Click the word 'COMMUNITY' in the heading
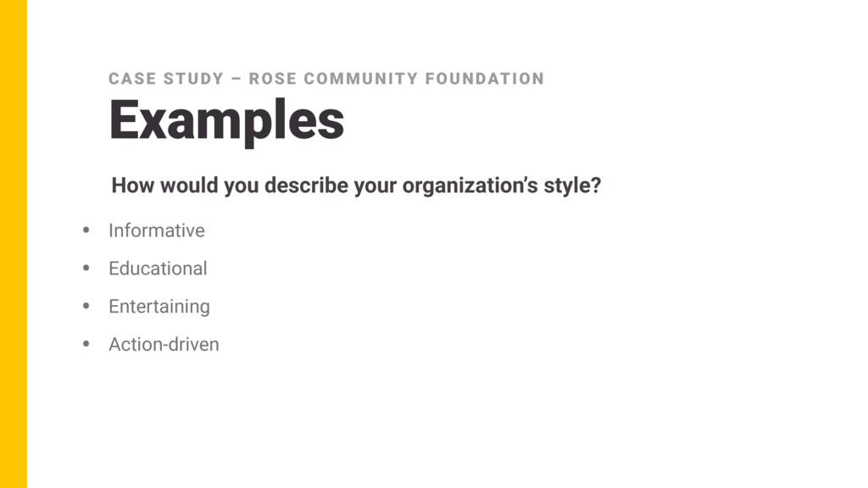Screen dimensions: 868x488 click(x=361, y=79)
